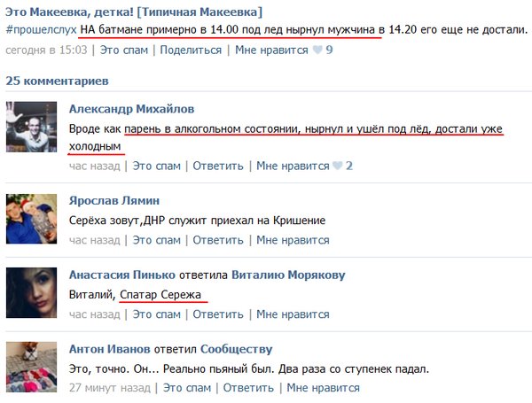Image resolution: width=532 pixels, height=403 pixels.
Task: Open Анастасия Пинько's profile name link
Action: point(122,275)
